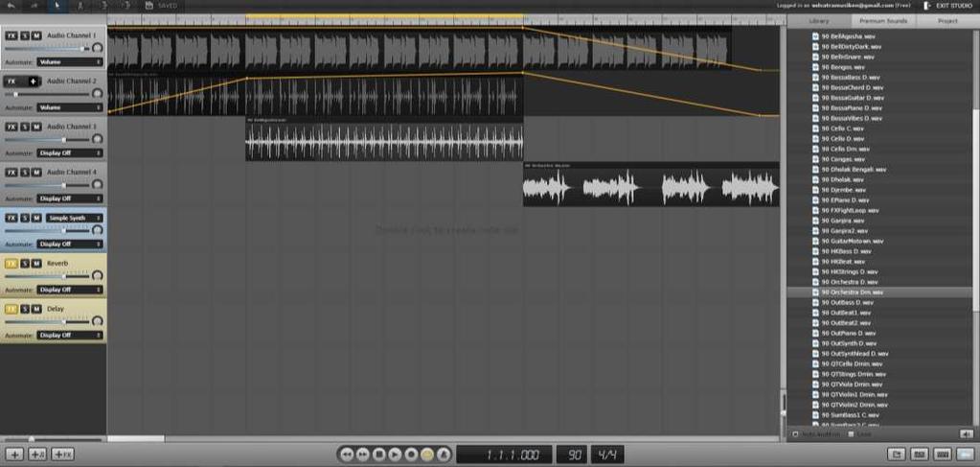The width and height of the screenshot is (980, 467).
Task: Click the second icon in bottom right panel group
Action: pyautogui.click(x=919, y=455)
